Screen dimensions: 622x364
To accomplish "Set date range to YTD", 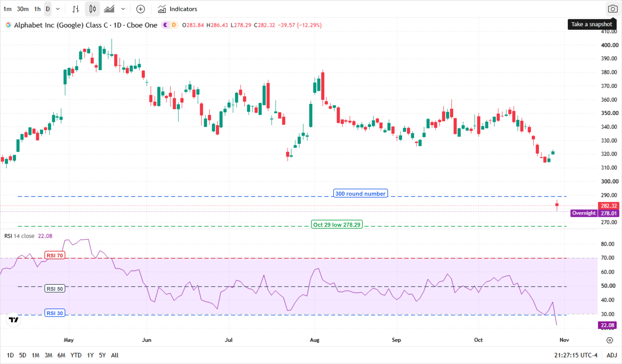I will [x=76, y=355].
